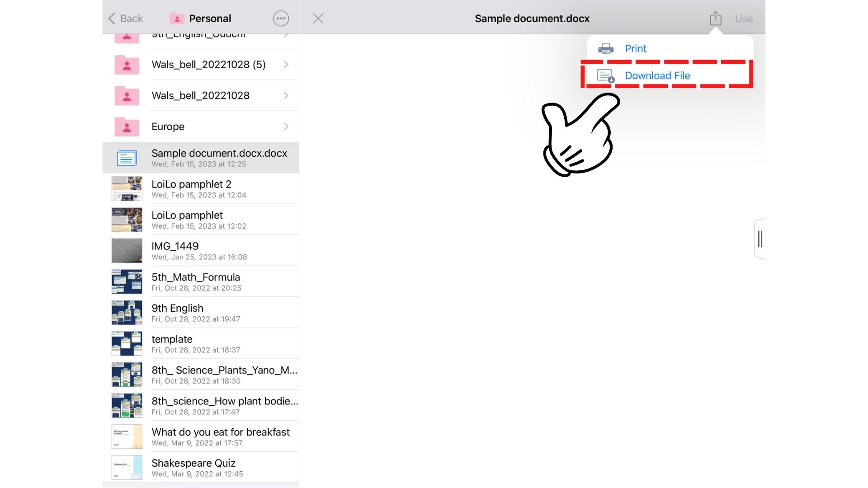
Task: Expand Wals_bell_20221028 folder chevron
Action: coord(286,95)
